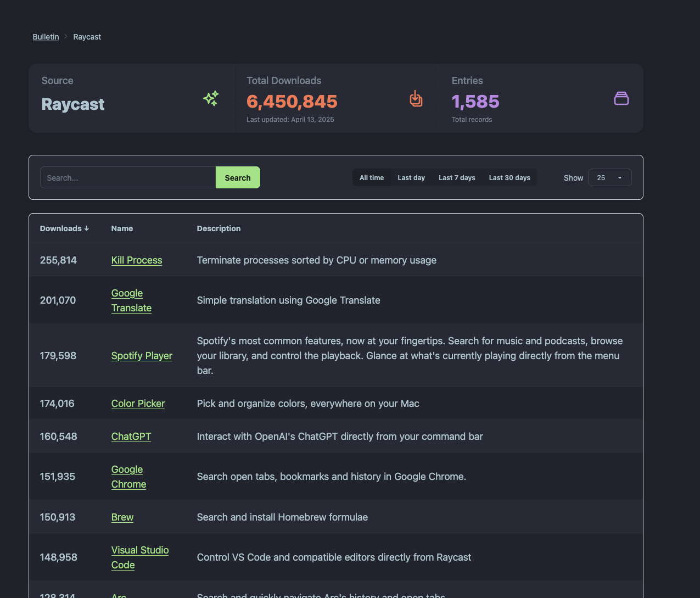Click the stack icon in Entries card
This screenshot has width=700, height=598.
[621, 98]
